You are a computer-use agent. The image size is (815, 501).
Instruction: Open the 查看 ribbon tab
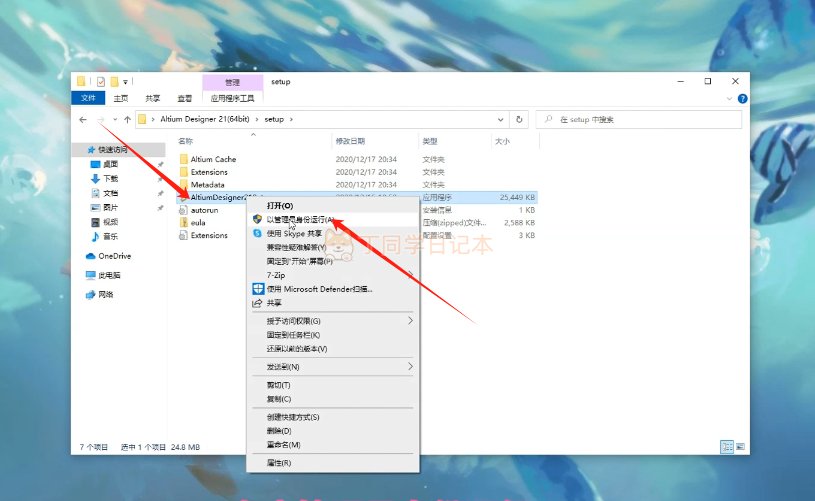[185, 98]
